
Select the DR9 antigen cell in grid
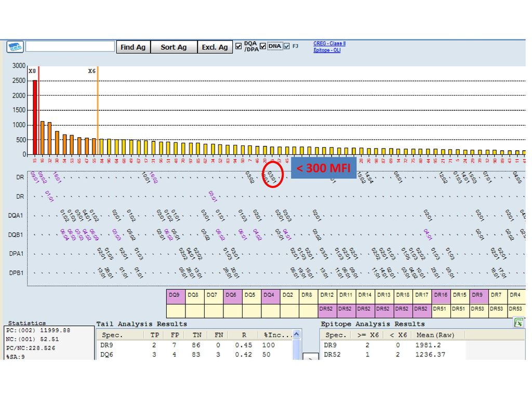tap(480, 297)
